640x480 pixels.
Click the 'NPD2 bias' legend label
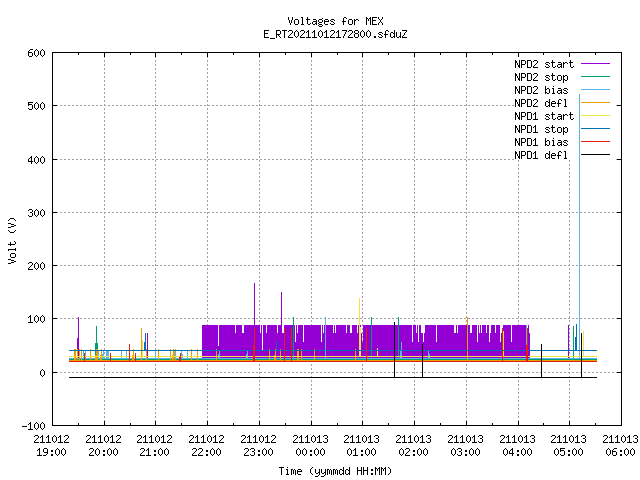[x=541, y=90]
